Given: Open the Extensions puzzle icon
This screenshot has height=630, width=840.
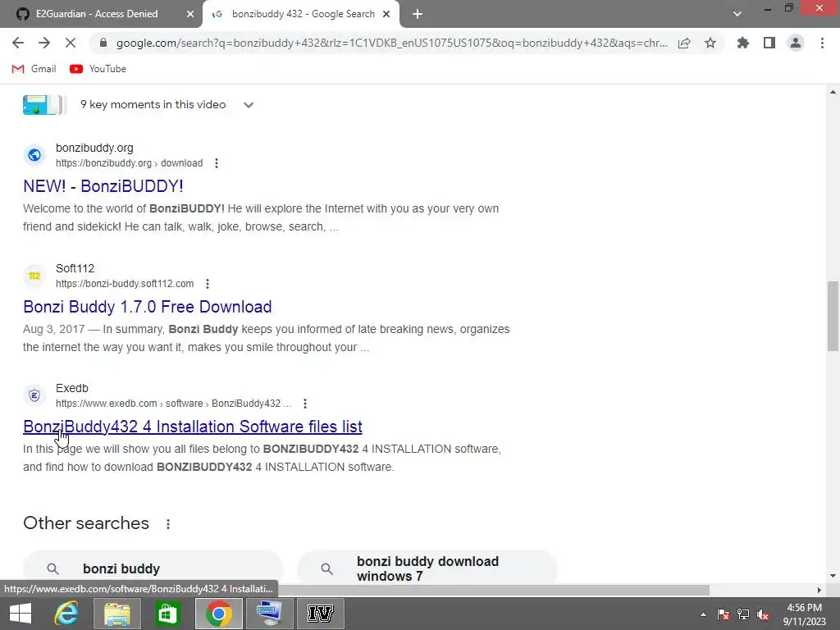Looking at the screenshot, I should coord(743,43).
